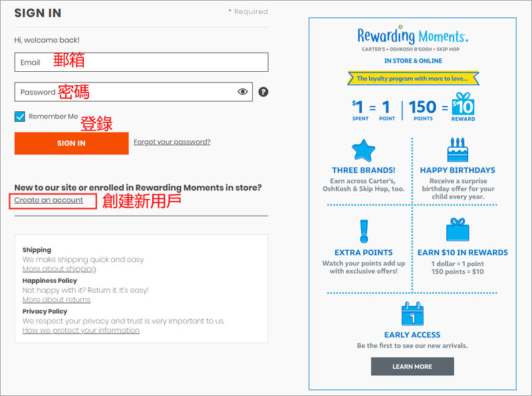Click the $1 SPENT text
532x396 pixels.
click(x=360, y=110)
